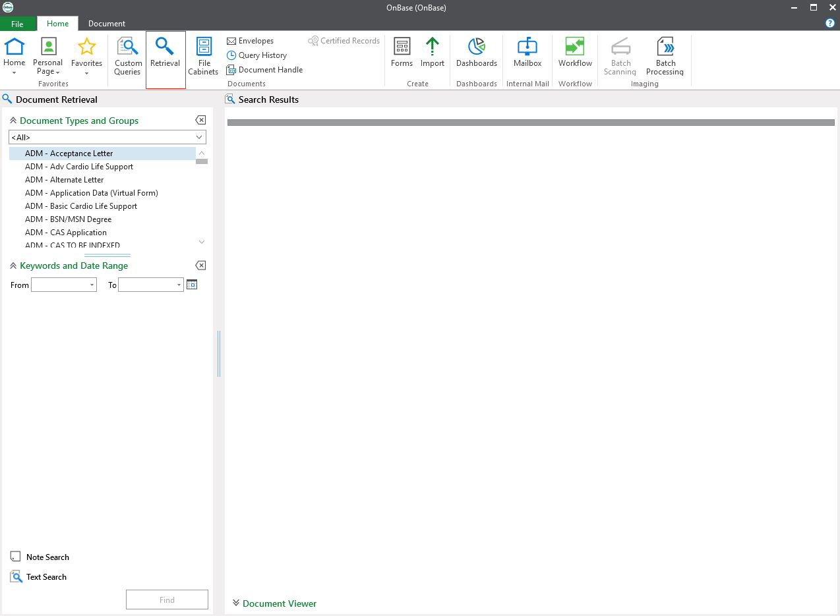This screenshot has height=616, width=840.
Task: Click the Text Search label
Action: click(x=46, y=576)
